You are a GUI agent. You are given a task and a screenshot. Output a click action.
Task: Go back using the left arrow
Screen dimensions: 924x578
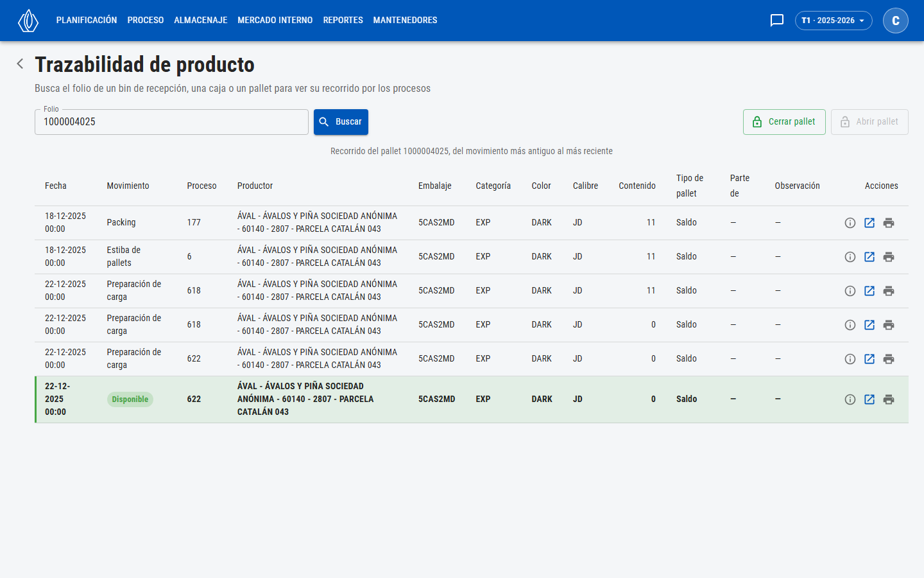tap(20, 64)
